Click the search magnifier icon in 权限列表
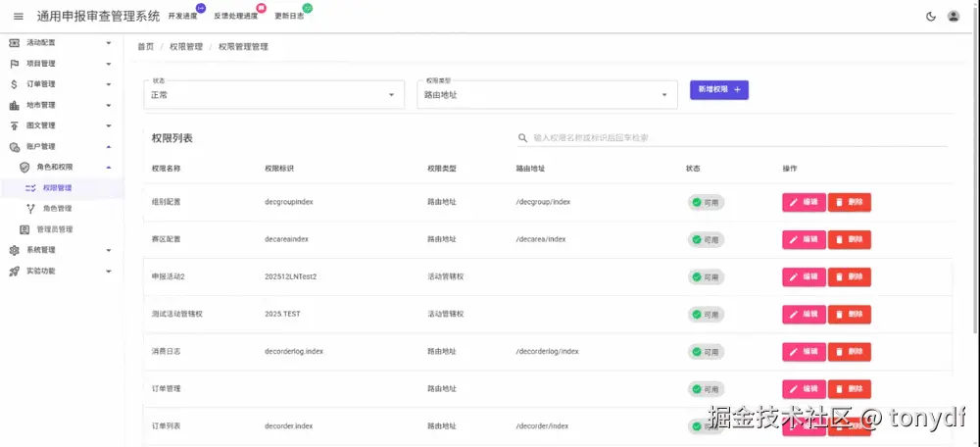 coord(523,138)
